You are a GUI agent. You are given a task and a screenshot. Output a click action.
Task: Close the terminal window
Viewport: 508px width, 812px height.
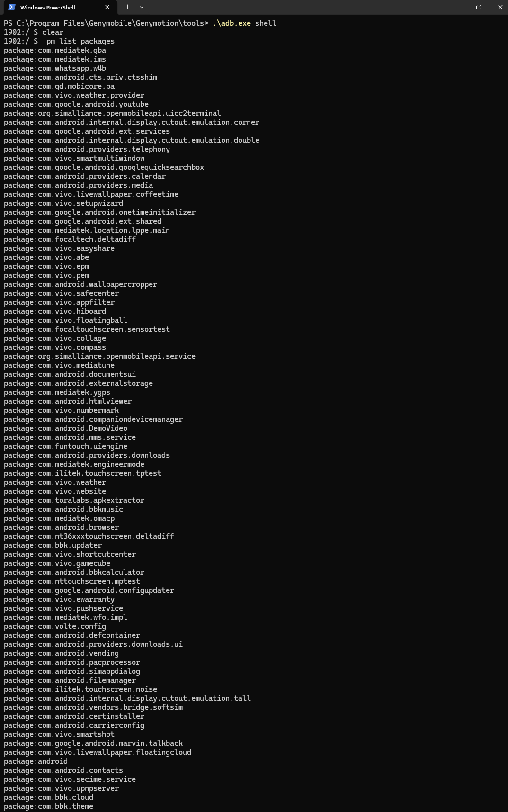(x=500, y=7)
